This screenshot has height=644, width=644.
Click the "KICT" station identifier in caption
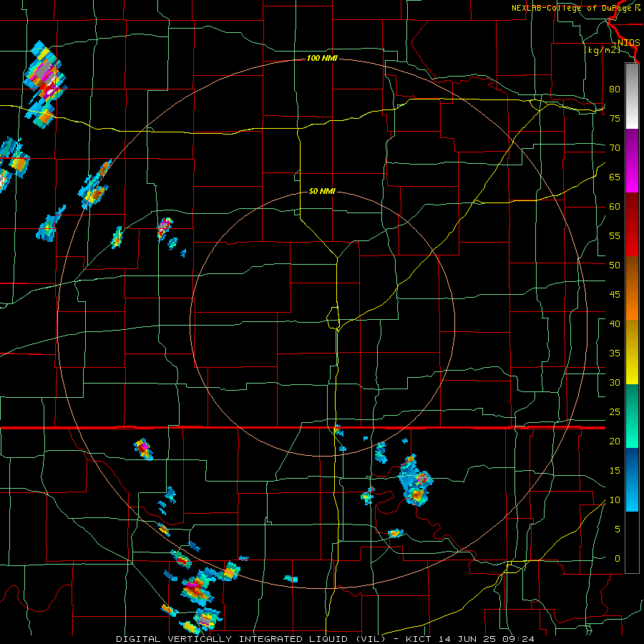[418, 639]
